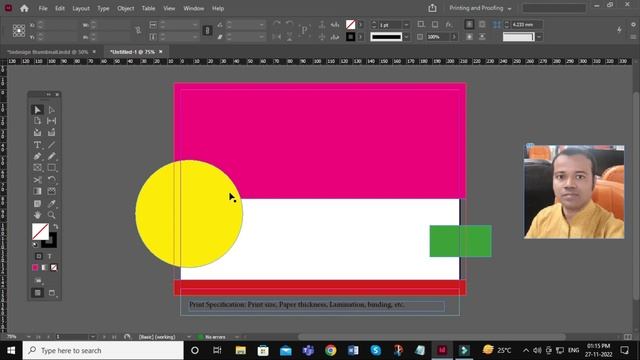Click the Apply None swatch in toolbox
640x360 pixels.
tap(54, 267)
